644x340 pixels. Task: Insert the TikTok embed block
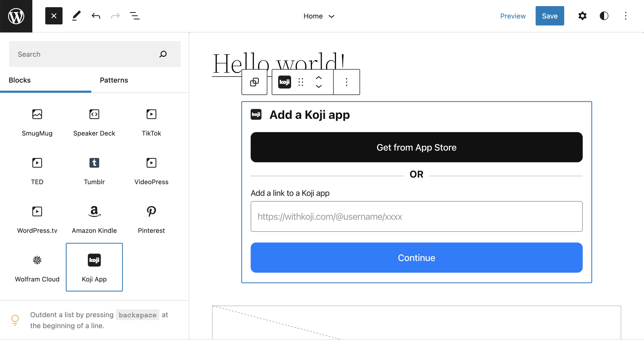(151, 122)
